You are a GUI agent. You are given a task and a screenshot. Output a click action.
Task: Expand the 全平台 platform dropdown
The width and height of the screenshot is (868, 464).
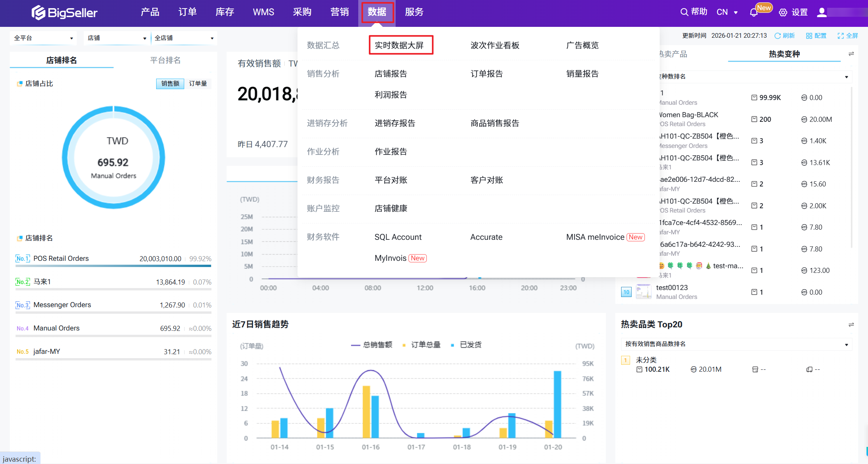pyautogui.click(x=43, y=38)
